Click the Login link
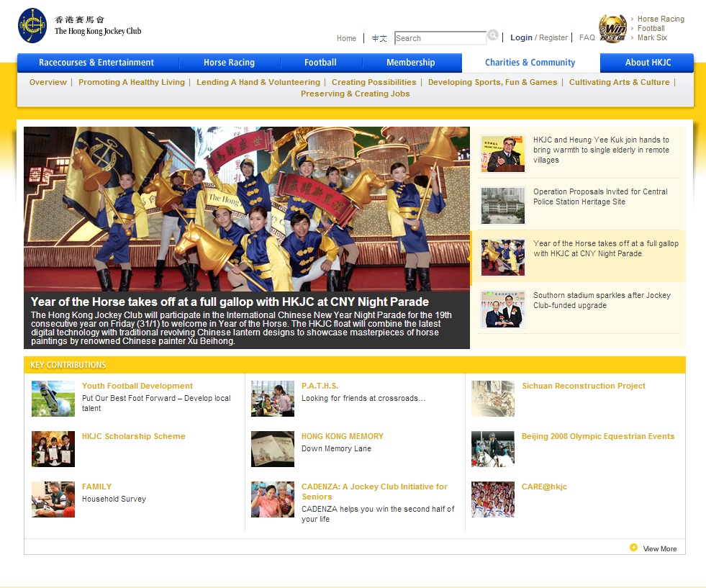 (x=521, y=37)
